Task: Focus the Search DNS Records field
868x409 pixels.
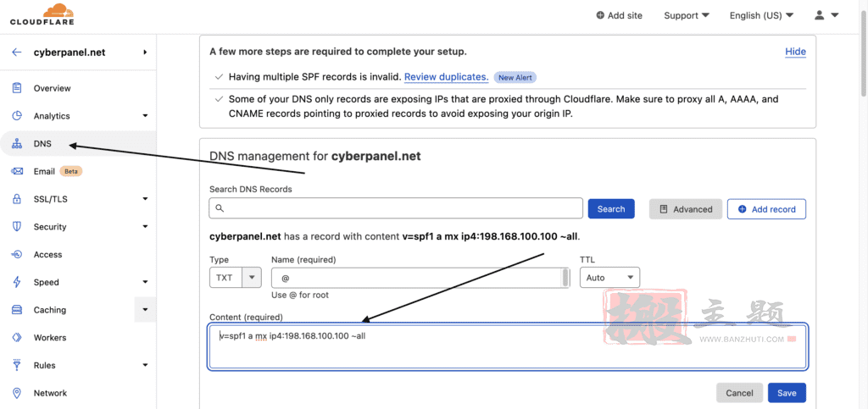Action: 396,208
